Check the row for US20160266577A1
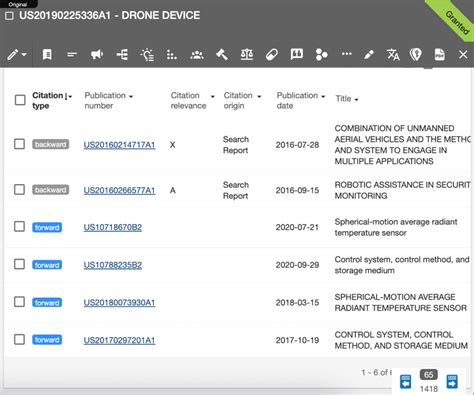Image resolution: width=474 pixels, height=395 pixels. (19, 190)
